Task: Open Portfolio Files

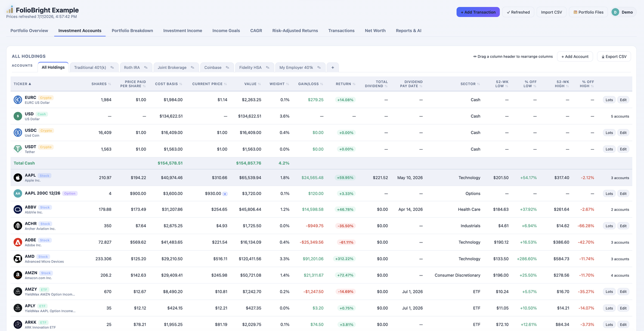Action: pos(588,12)
